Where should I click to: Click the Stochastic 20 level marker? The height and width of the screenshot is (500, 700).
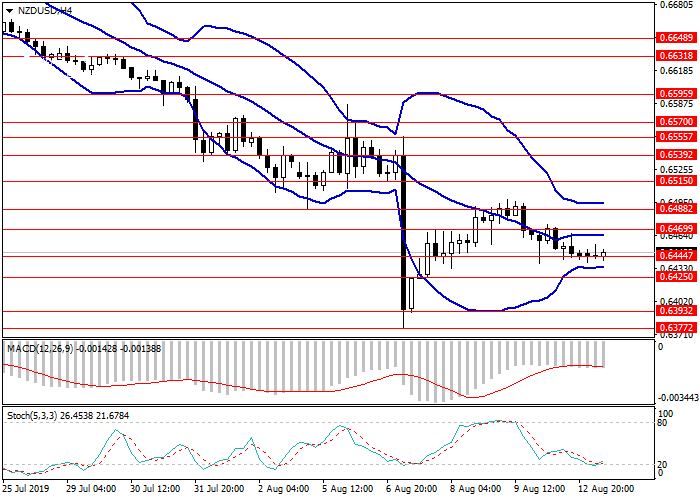click(x=663, y=463)
